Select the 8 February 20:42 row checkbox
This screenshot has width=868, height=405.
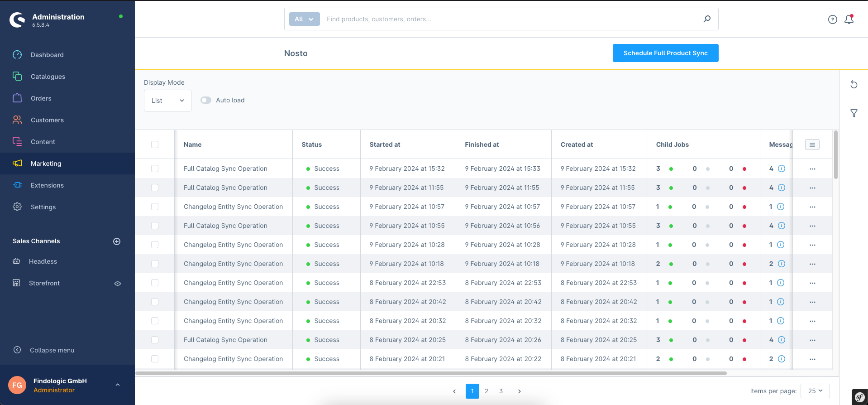(155, 302)
